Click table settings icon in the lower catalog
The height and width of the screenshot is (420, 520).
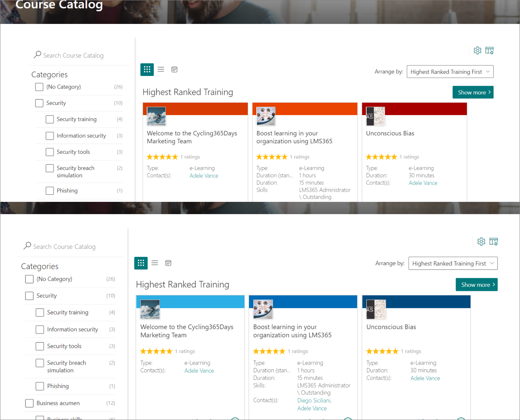pos(493,242)
